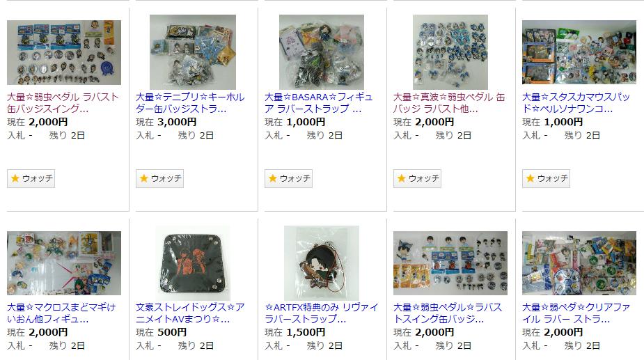
Task: Click the テニプリ keyholder lot thumbnail
Action: [193, 52]
